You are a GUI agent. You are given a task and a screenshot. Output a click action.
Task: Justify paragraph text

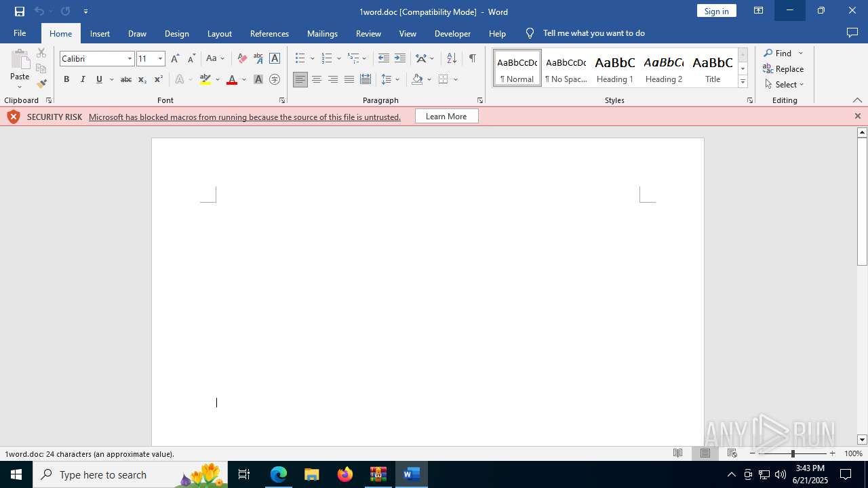pyautogui.click(x=349, y=79)
